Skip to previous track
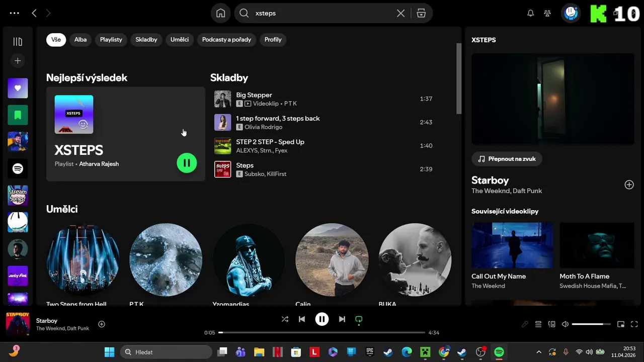Image resolution: width=644 pixels, height=362 pixels. pos(302,319)
